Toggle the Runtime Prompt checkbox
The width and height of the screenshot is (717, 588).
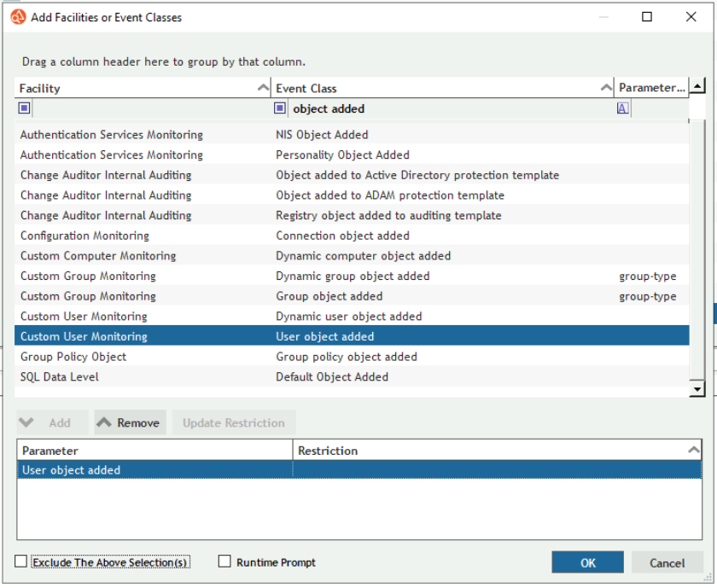point(225,562)
